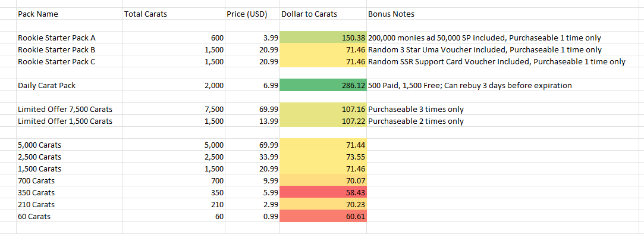
Task: Select the Rookie Starter Pack A cell
Action: pyautogui.click(x=70, y=38)
